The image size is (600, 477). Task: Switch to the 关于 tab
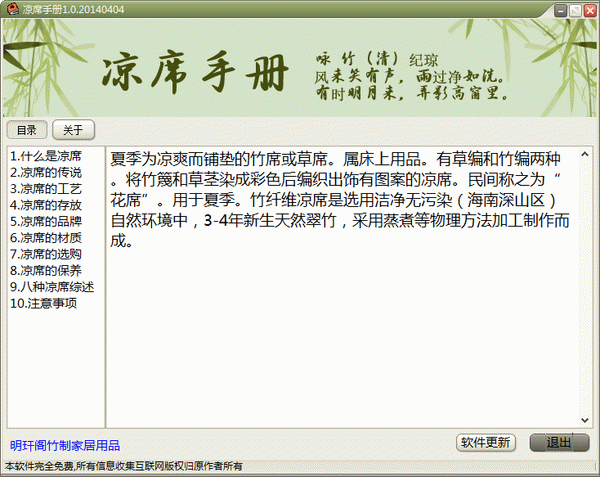[73, 130]
